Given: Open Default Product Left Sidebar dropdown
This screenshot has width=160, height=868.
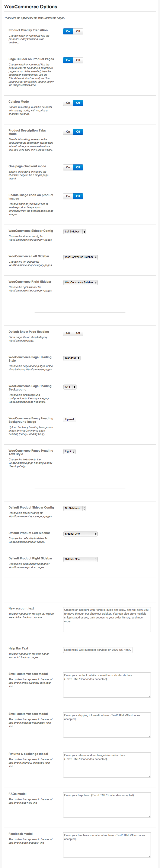Looking at the screenshot, I should [80, 534].
